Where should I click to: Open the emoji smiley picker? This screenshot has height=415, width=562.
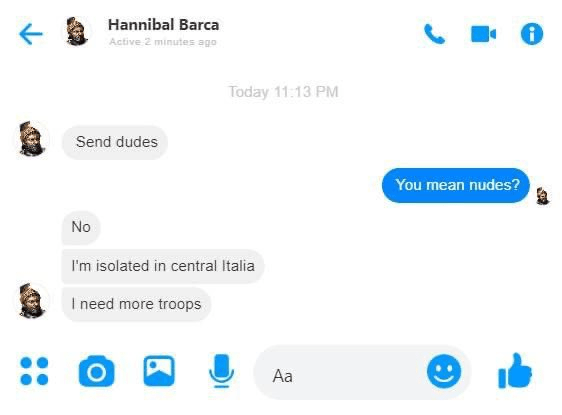[444, 371]
